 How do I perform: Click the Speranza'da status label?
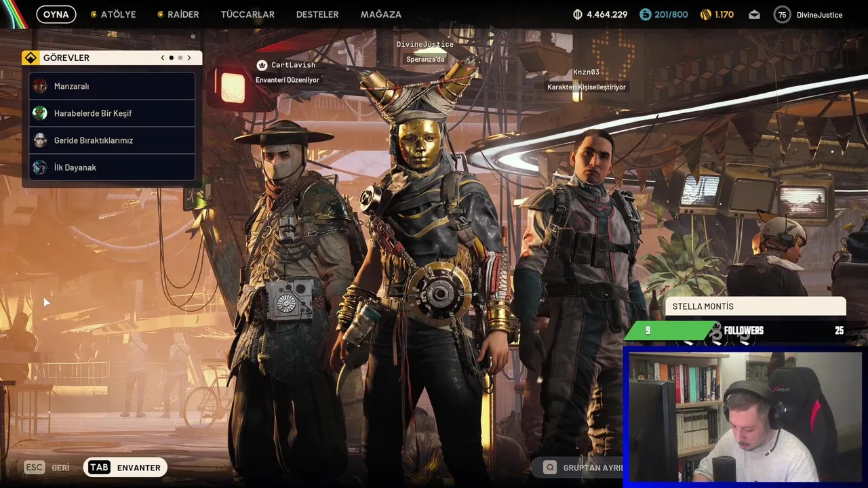[425, 60]
